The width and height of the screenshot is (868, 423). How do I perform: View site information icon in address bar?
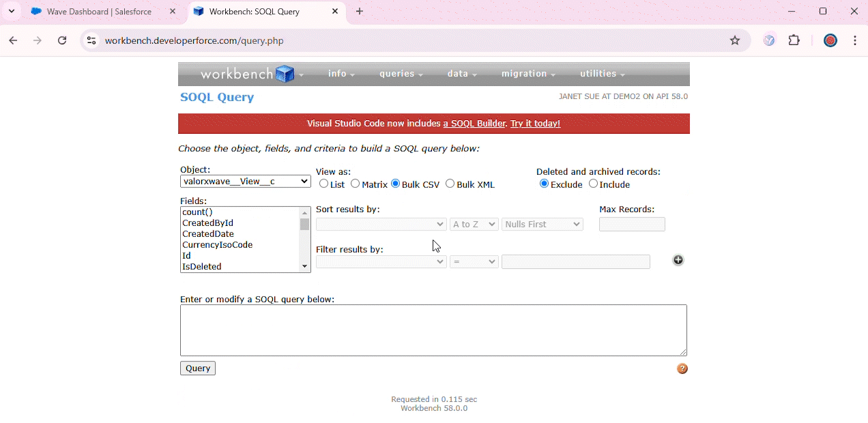click(x=91, y=40)
